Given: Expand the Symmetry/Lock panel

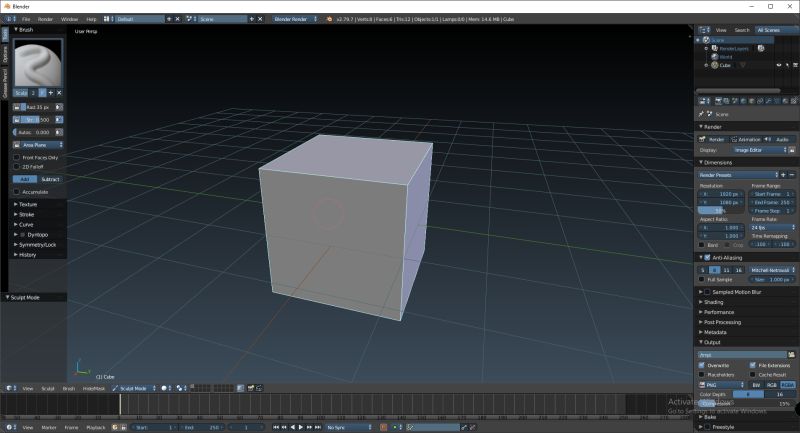Looking at the screenshot, I should [36, 245].
